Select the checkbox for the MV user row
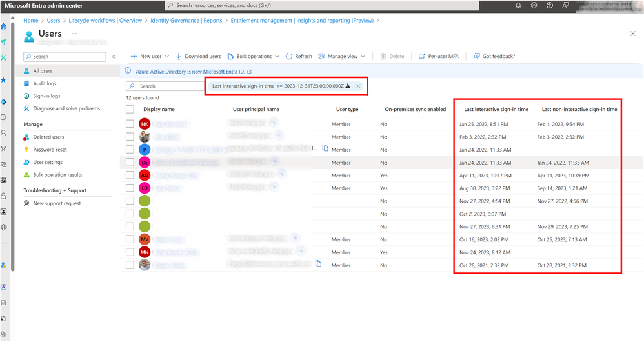644x342 pixels. click(x=130, y=239)
